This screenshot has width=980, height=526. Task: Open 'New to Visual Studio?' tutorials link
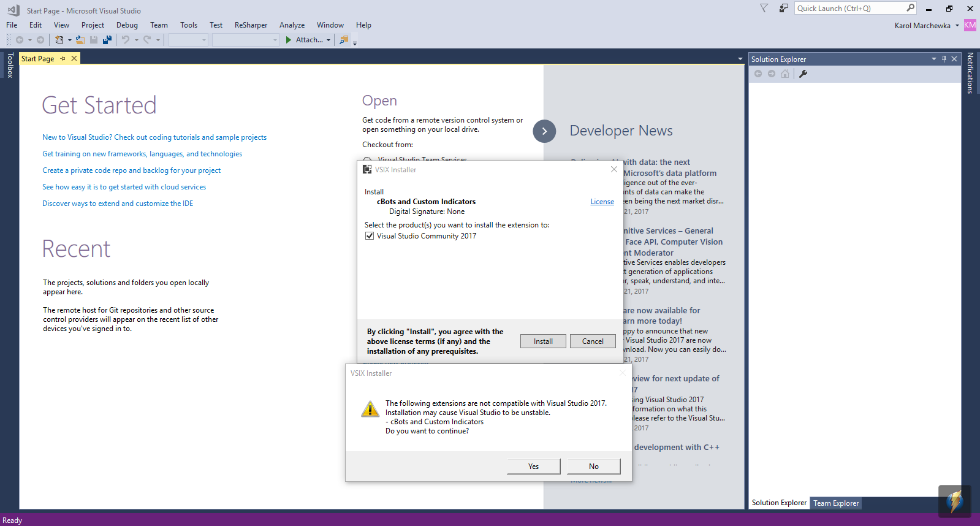click(x=154, y=137)
